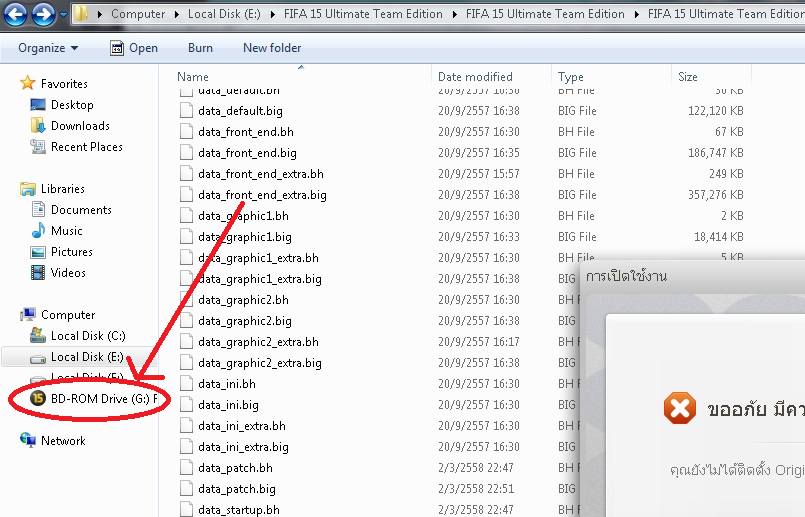Click the Local Disk (C:) drive icon
805x517 pixels.
pos(38,336)
